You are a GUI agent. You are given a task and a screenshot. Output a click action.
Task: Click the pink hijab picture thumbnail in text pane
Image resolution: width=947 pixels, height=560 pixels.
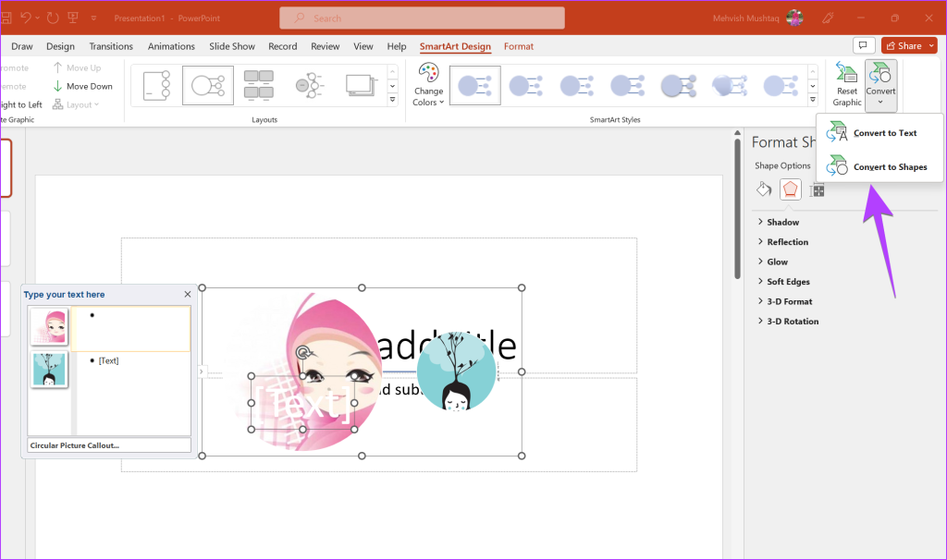point(49,326)
